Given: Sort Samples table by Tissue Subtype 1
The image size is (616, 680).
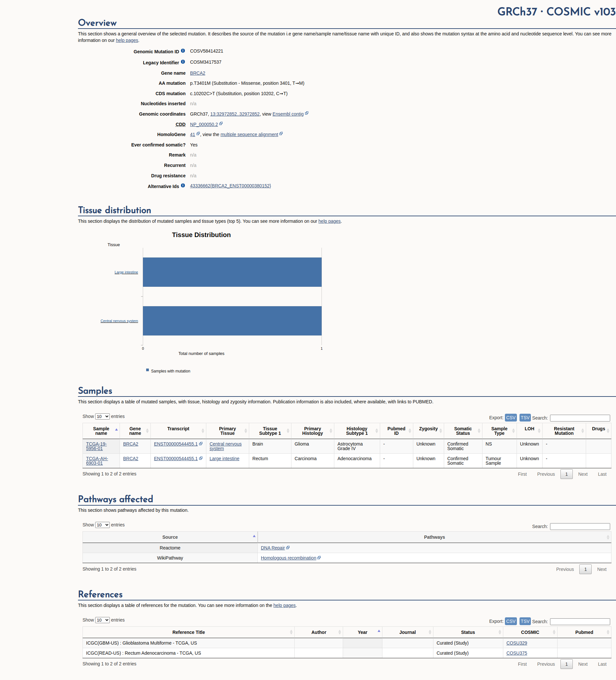Looking at the screenshot, I should pos(270,431).
